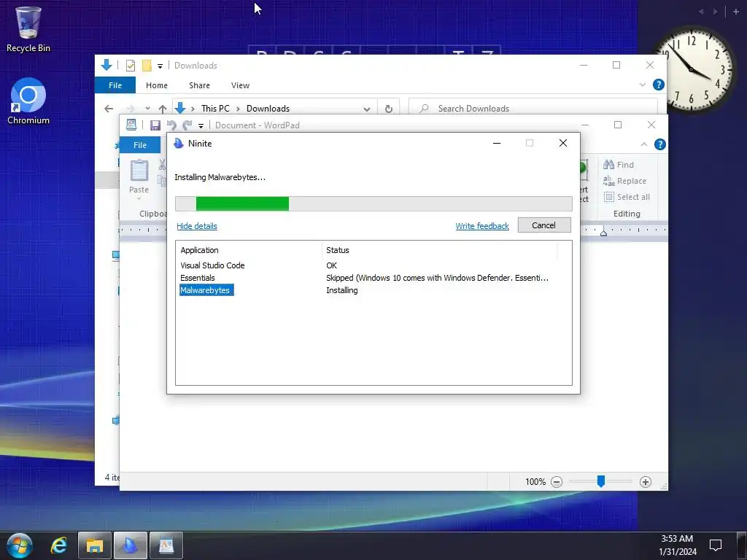This screenshot has height=560, width=747.
Task: Expand the address bar history dropdown
Action: click(x=367, y=109)
